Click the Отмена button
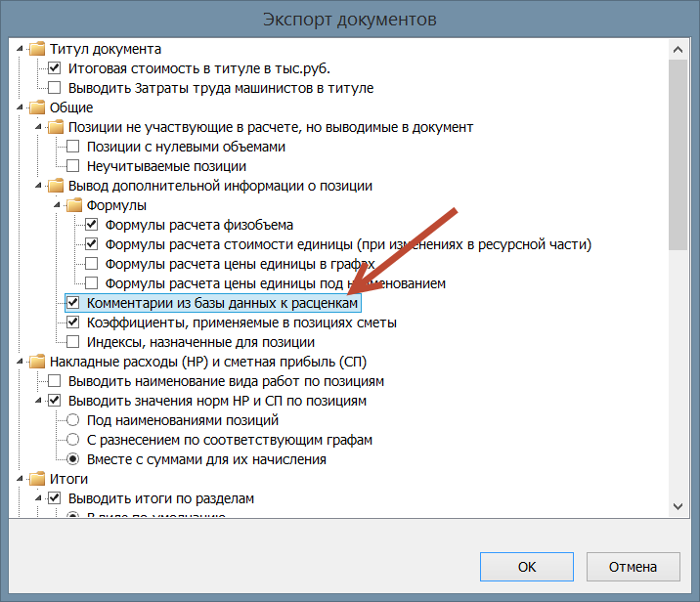Viewport: 700px width, 602px height. [x=632, y=566]
